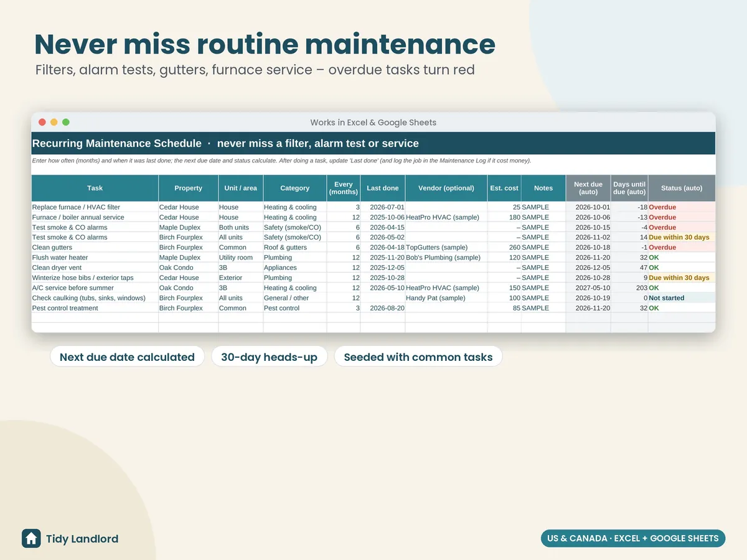This screenshot has height=560, width=747.
Task: Click the 'Roof & gutters' category cell
Action: (x=295, y=248)
